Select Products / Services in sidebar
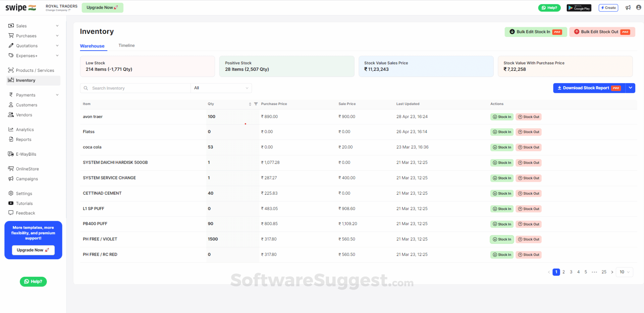 point(35,70)
